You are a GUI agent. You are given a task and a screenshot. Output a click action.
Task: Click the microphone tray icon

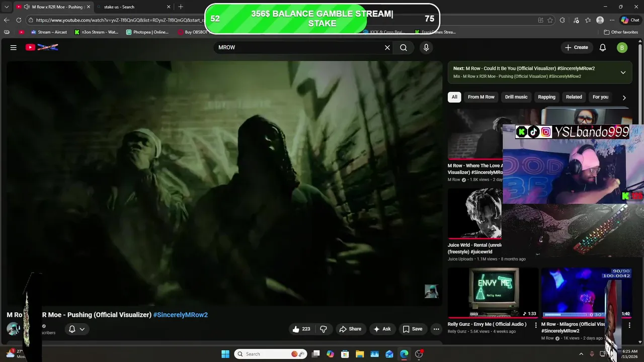(x=592, y=354)
